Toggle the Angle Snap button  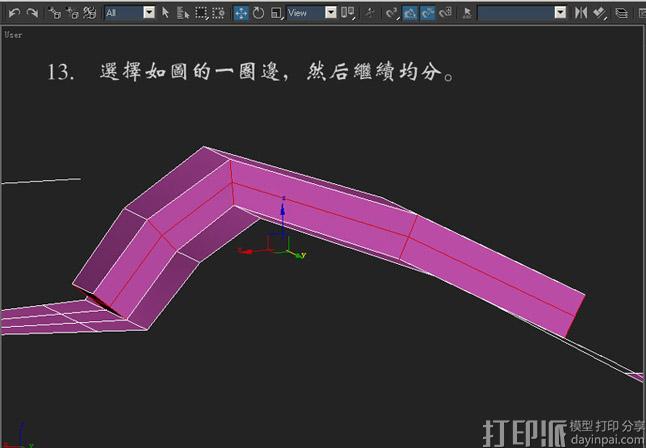[x=410, y=13]
